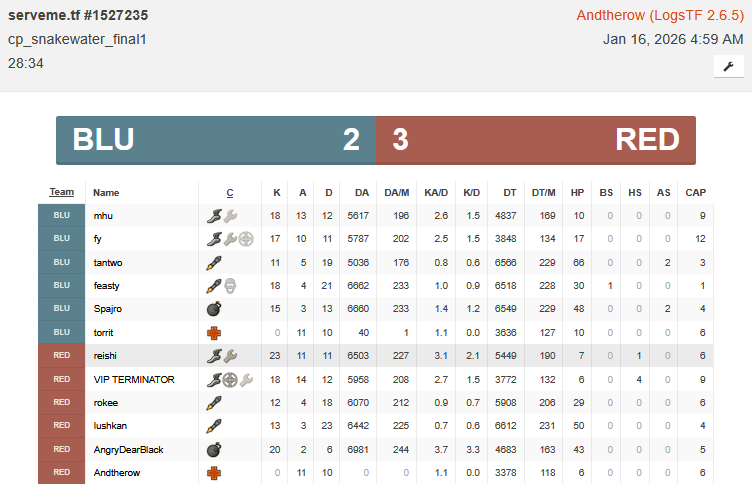Open the Andtherow uploader link
The width and height of the screenshot is (752, 491).
[660, 15]
